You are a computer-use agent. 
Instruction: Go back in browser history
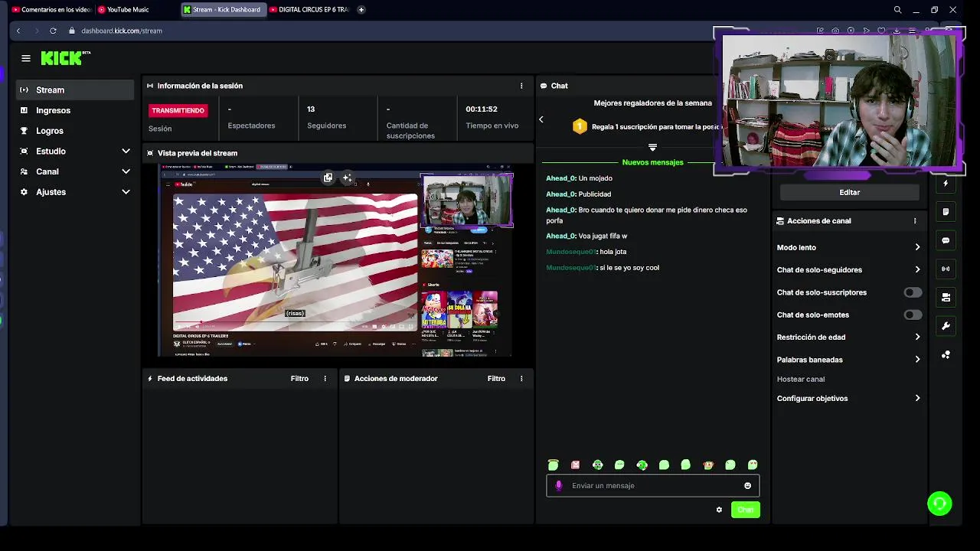[18, 31]
